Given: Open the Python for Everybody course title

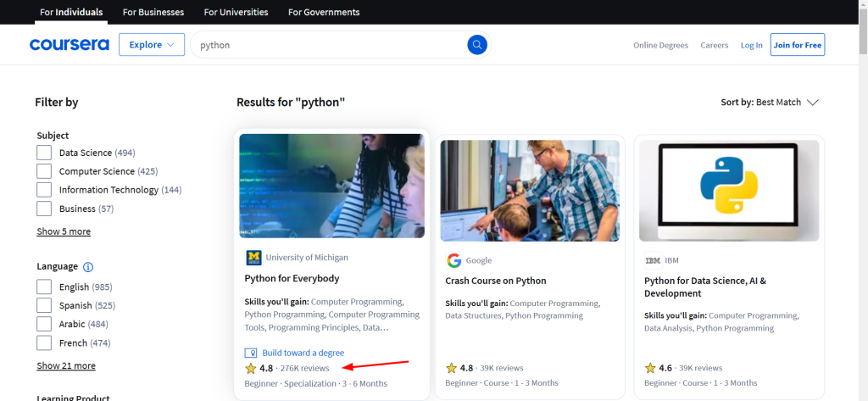Looking at the screenshot, I should point(292,278).
